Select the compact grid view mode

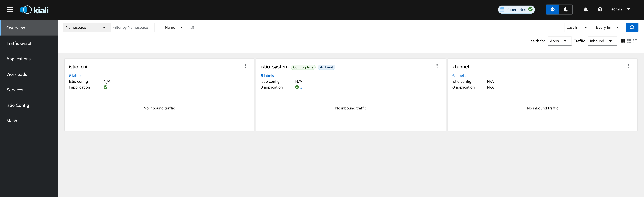point(629,41)
